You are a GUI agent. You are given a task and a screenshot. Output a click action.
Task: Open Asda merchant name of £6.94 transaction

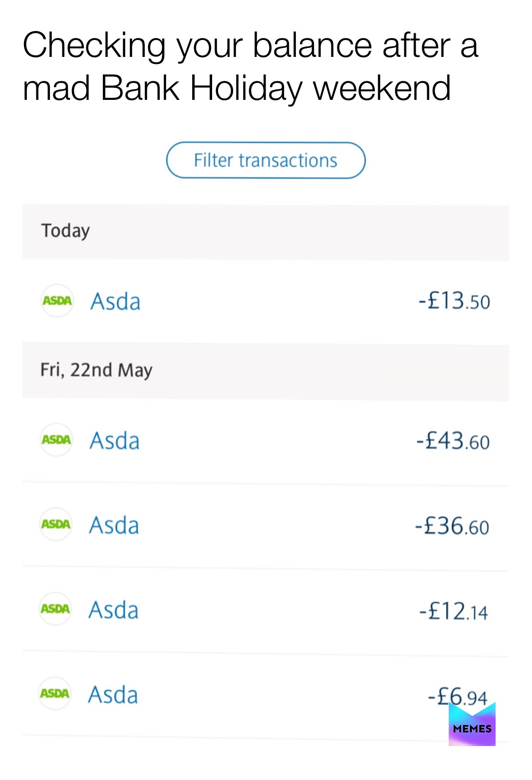(113, 695)
